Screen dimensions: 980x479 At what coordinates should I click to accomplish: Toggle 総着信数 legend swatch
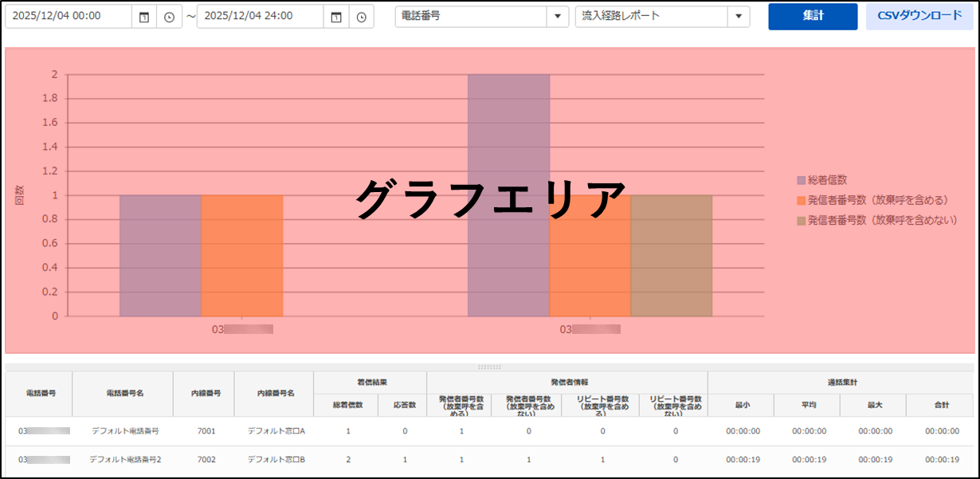801,181
